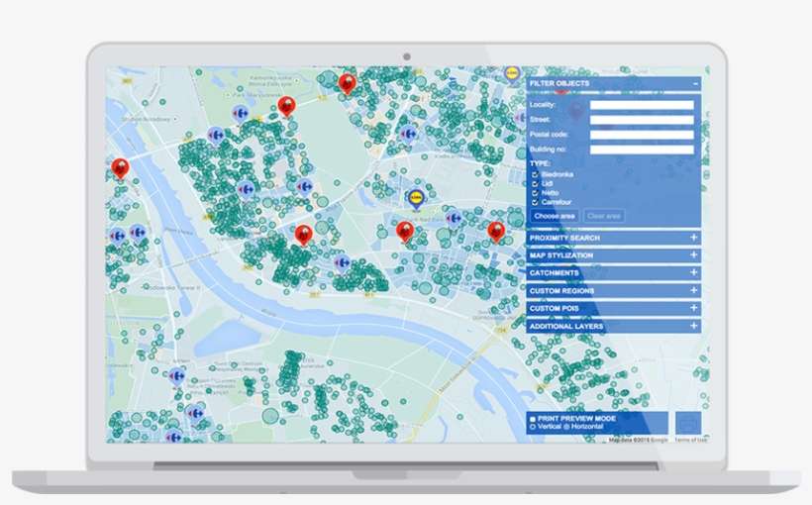Select the Carrefour marker between the middle and rightmost row red markers

[x=454, y=218]
